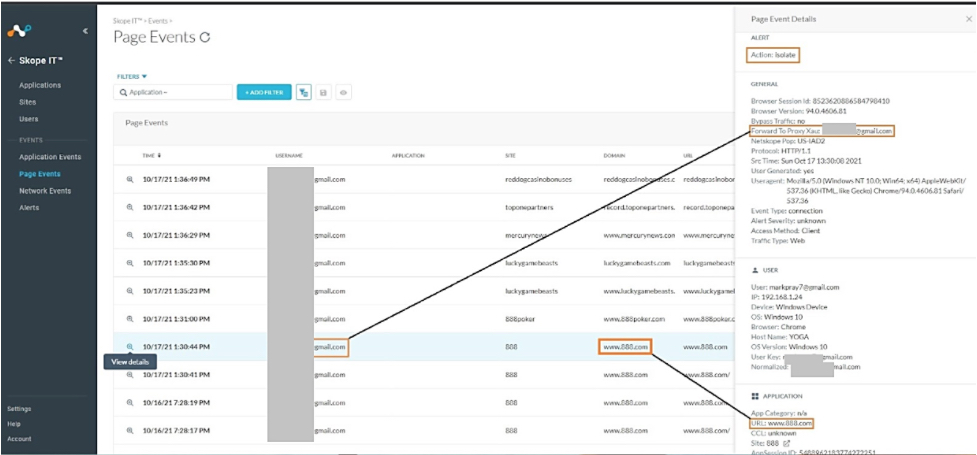The height and width of the screenshot is (455, 977).
Task: View details for 10/16/21 7:28:17 PM event
Action: 130,431
